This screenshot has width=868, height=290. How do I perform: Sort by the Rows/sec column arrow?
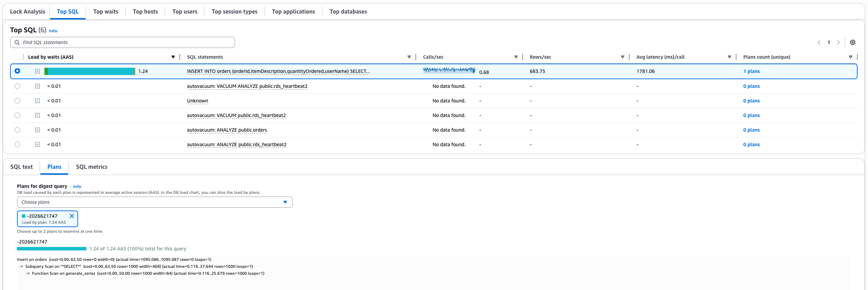tap(622, 57)
